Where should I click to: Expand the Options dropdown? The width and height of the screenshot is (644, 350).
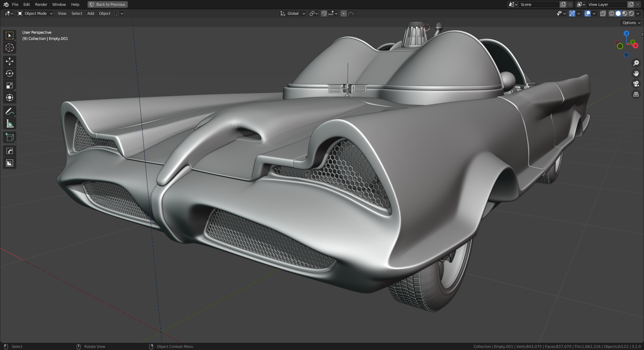coord(631,23)
